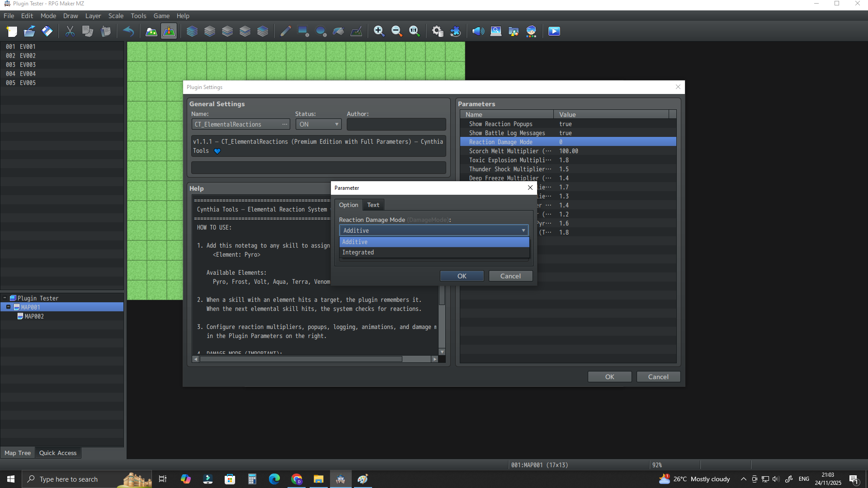Open the Tools menu
The width and height of the screenshot is (868, 488).
(138, 16)
